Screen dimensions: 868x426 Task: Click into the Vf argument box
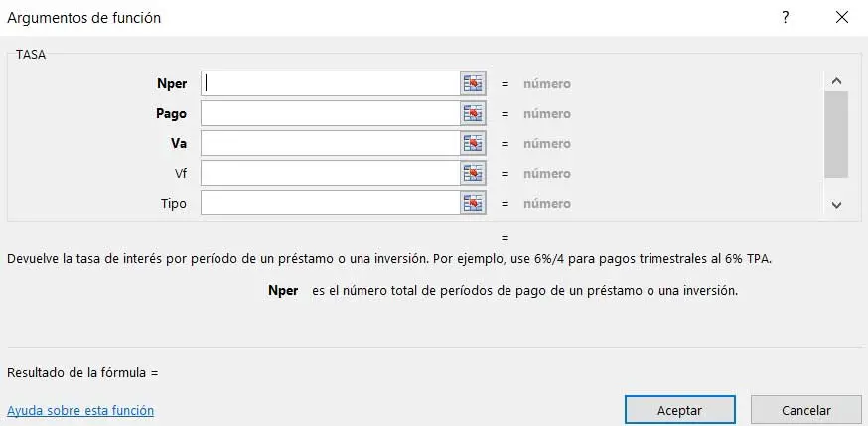point(330,174)
